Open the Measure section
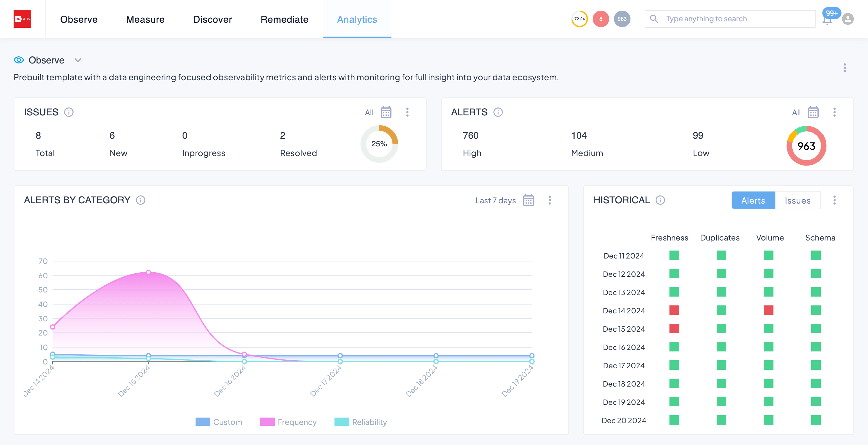This screenshot has width=868, height=445. (x=145, y=19)
